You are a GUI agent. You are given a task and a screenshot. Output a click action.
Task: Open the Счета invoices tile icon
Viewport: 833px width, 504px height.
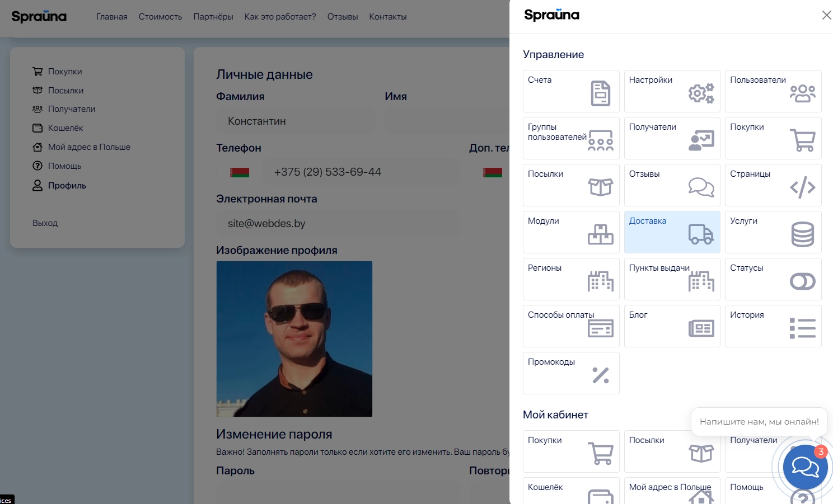point(600,93)
